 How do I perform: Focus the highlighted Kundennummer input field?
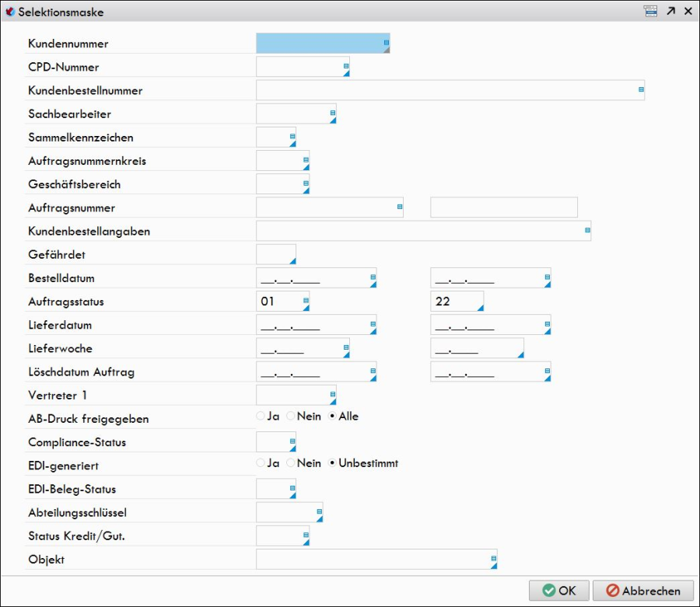click(323, 44)
